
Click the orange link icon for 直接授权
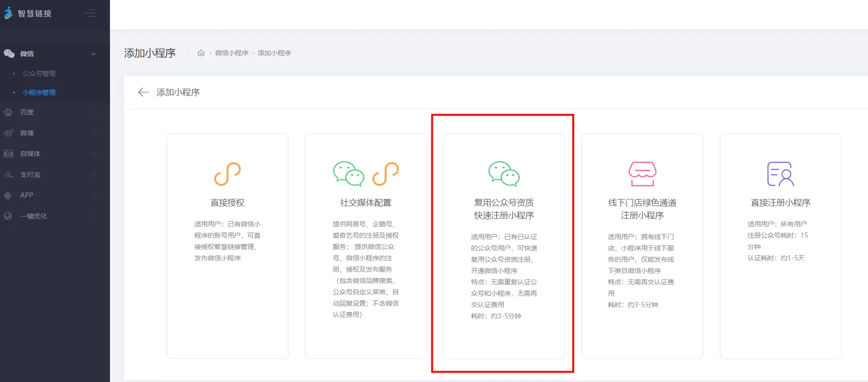[x=228, y=174]
